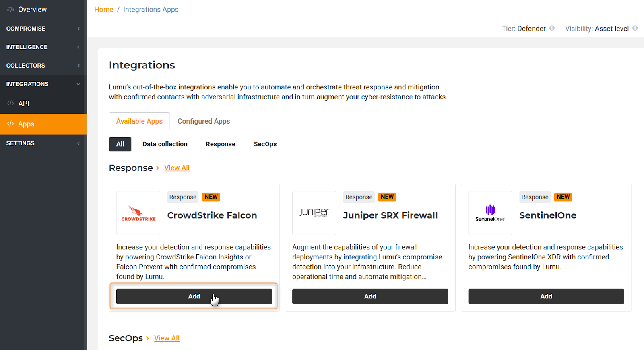Click the Juniper Networks logo
The height and width of the screenshot is (350, 644).
tap(314, 213)
